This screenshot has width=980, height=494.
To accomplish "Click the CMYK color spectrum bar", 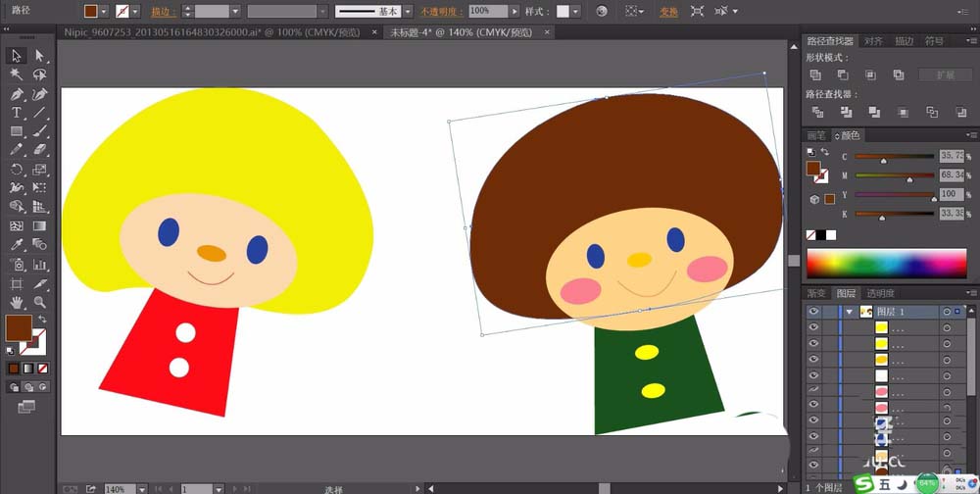I will coord(886,263).
